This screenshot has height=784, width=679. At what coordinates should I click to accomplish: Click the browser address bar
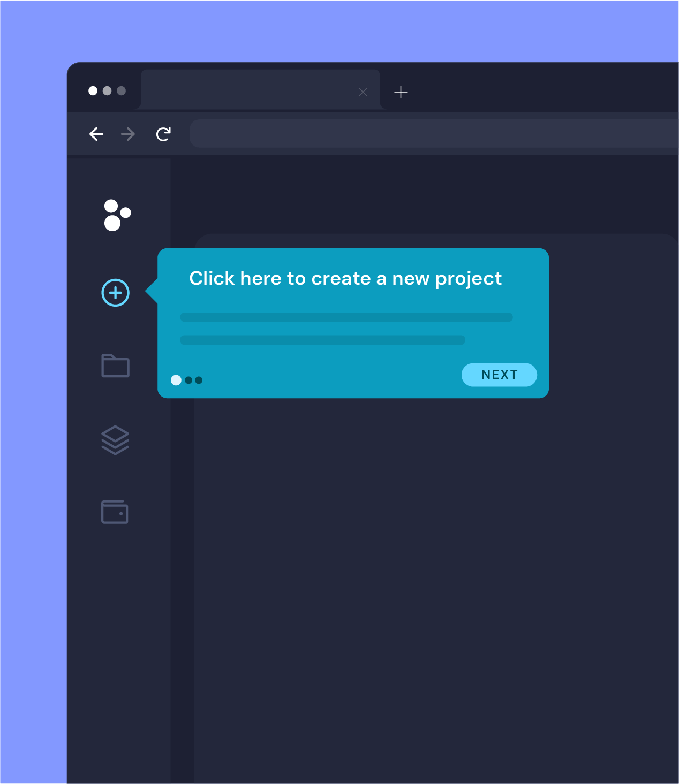coord(434,133)
